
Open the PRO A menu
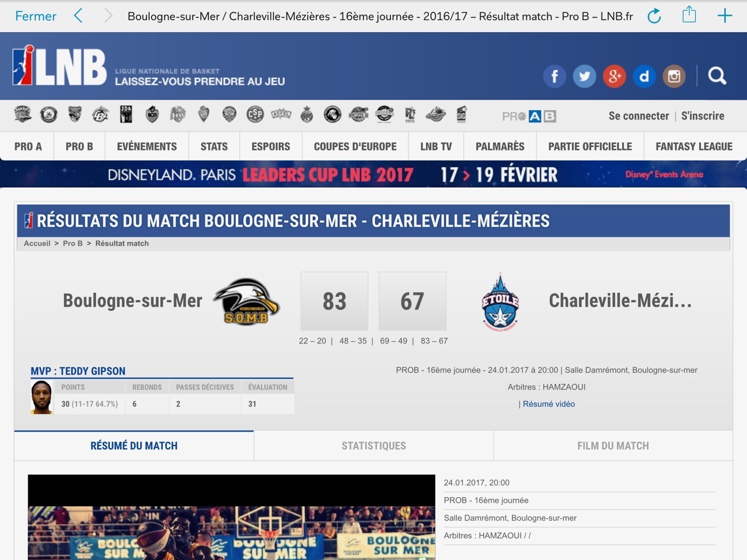click(28, 146)
